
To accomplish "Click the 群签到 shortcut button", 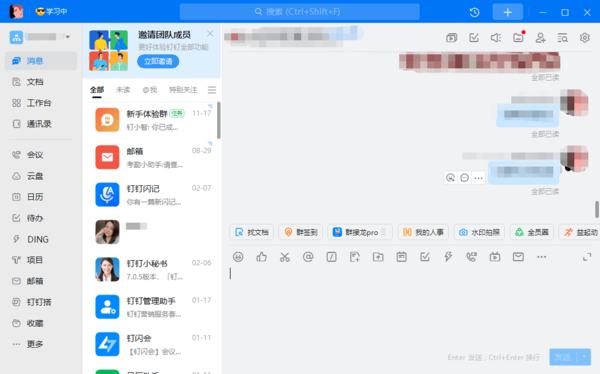I will click(x=301, y=232).
